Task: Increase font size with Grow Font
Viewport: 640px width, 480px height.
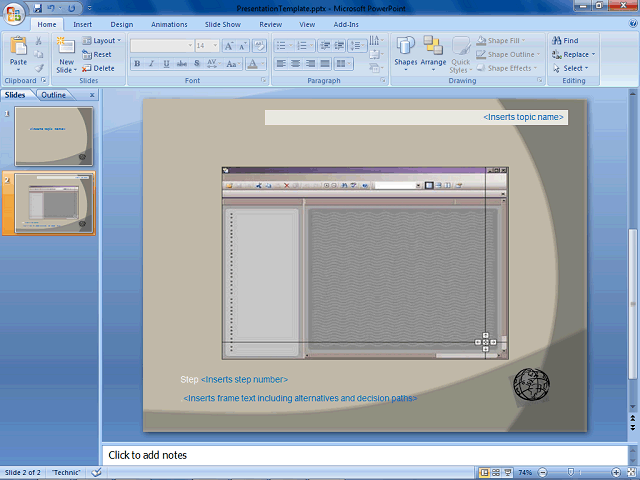Action: (x=229, y=46)
